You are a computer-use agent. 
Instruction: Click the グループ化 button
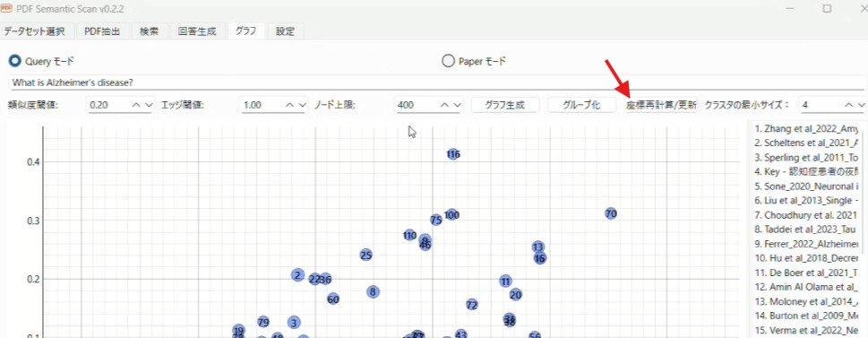(581, 105)
